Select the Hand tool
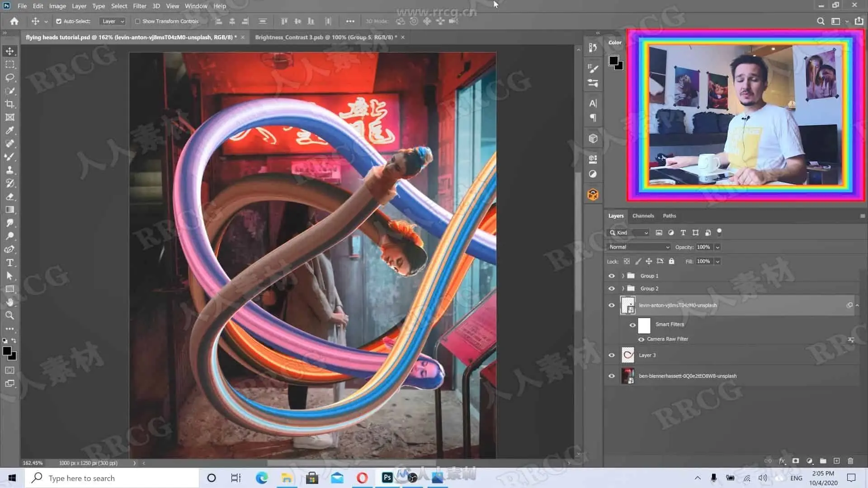The image size is (868, 488). click(x=10, y=302)
